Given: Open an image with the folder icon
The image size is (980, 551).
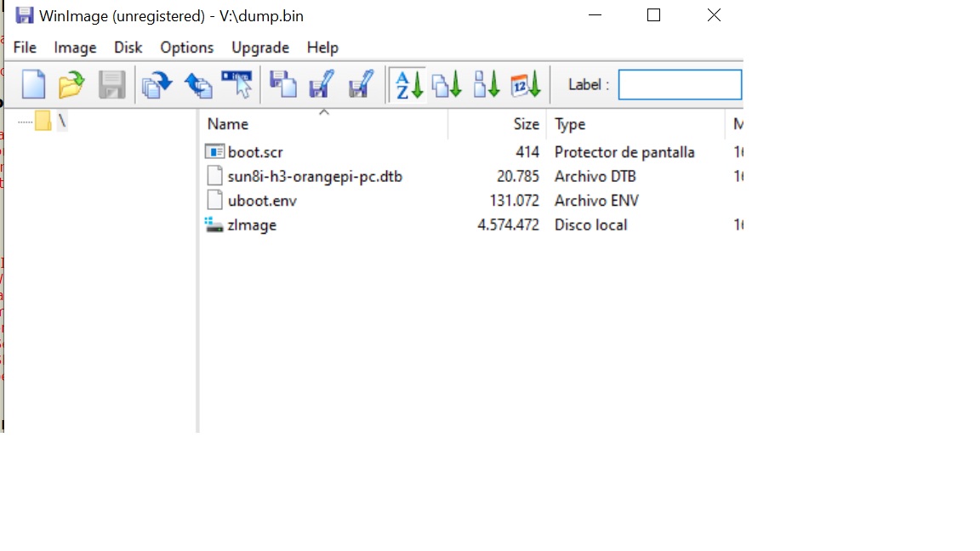Looking at the screenshot, I should tap(71, 84).
